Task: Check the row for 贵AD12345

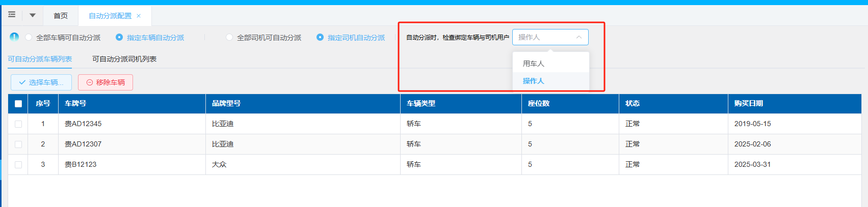Action: [x=18, y=124]
